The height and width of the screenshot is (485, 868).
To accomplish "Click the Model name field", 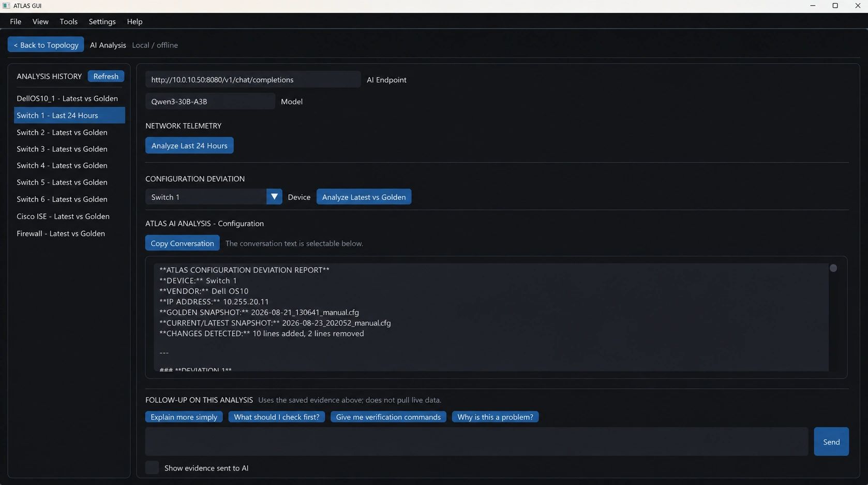I will click(x=210, y=101).
